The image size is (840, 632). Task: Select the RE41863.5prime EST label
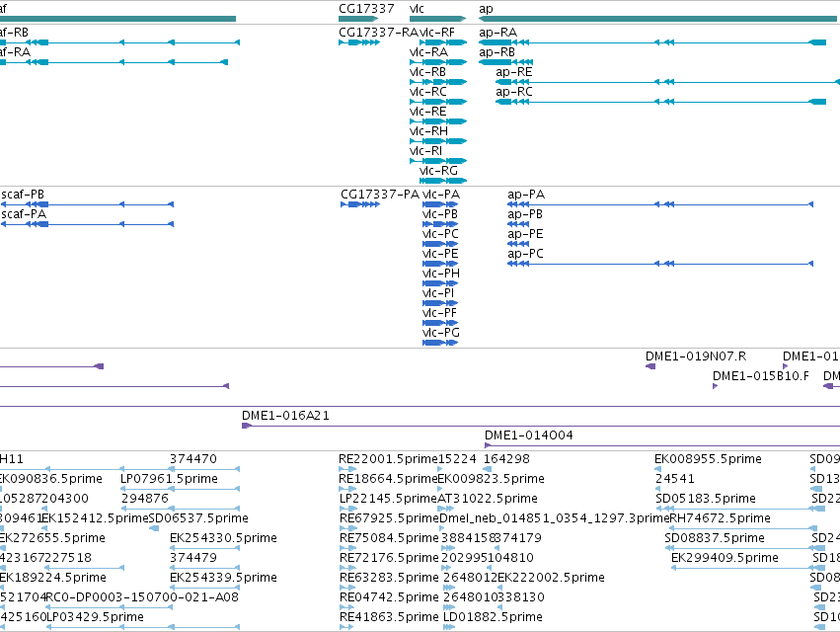(x=389, y=617)
